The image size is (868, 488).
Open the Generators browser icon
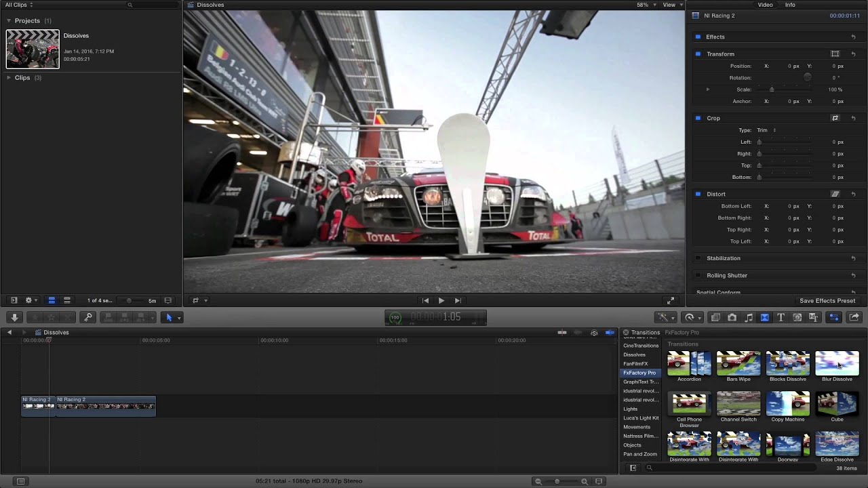coord(797,317)
